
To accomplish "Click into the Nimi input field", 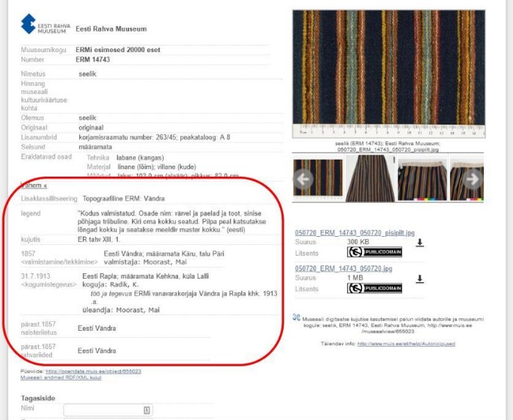I will coord(103,410).
